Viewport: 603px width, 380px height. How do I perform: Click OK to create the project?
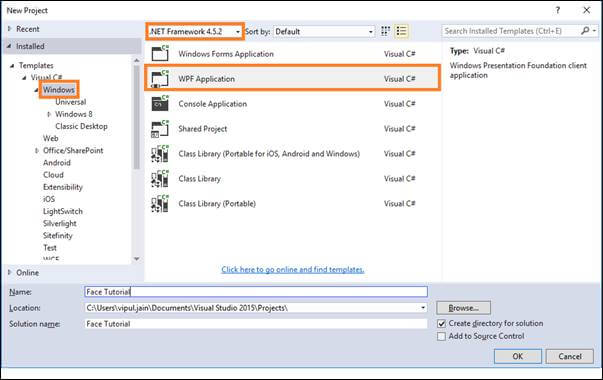(x=518, y=356)
